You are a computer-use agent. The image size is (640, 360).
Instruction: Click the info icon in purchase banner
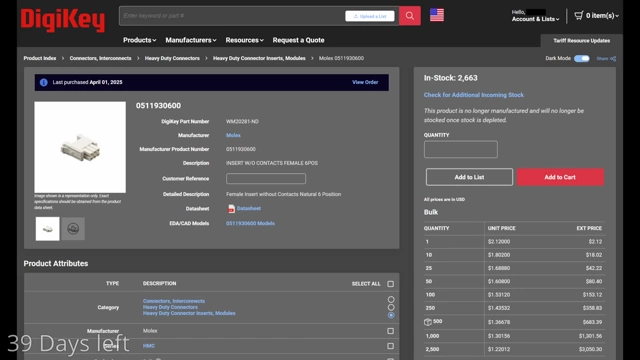coord(43,82)
